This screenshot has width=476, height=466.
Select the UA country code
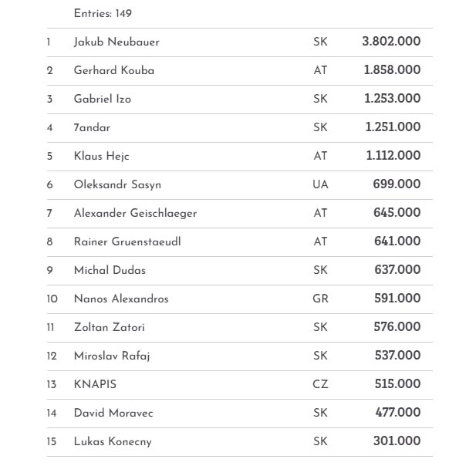321,184
